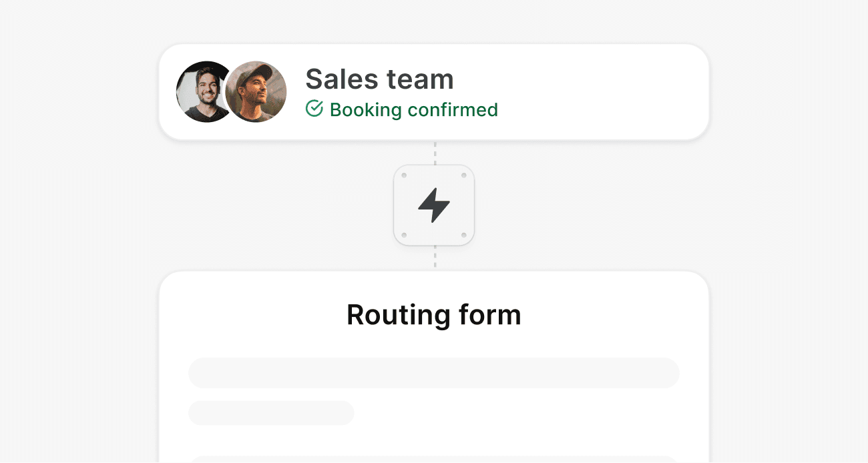The height and width of the screenshot is (463, 868).
Task: Focus the long placeholder field under Routing form
Action: [x=434, y=373]
